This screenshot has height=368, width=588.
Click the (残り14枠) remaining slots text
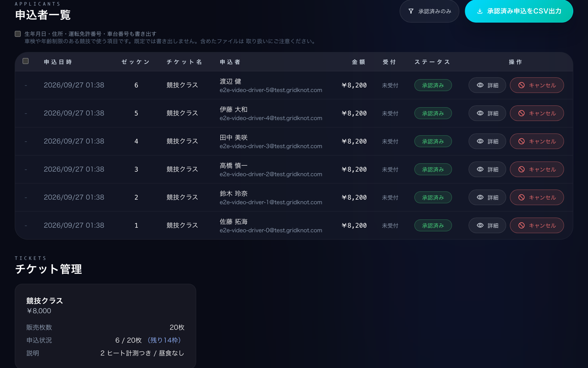[164, 340]
